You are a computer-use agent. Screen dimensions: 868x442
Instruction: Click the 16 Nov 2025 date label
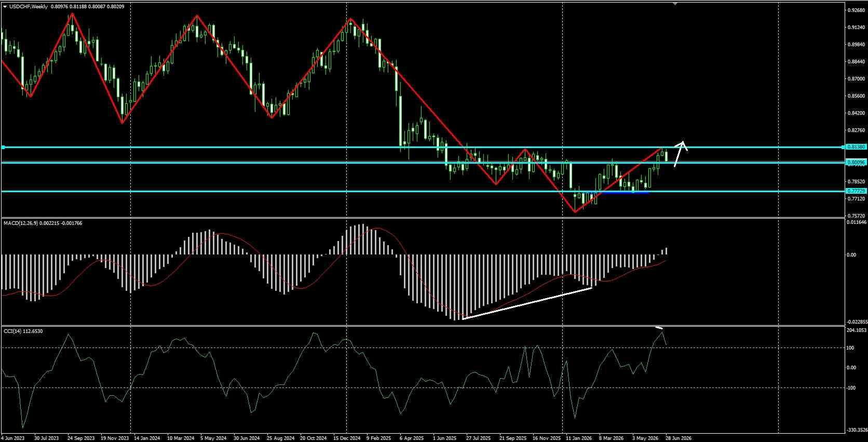[546, 438]
